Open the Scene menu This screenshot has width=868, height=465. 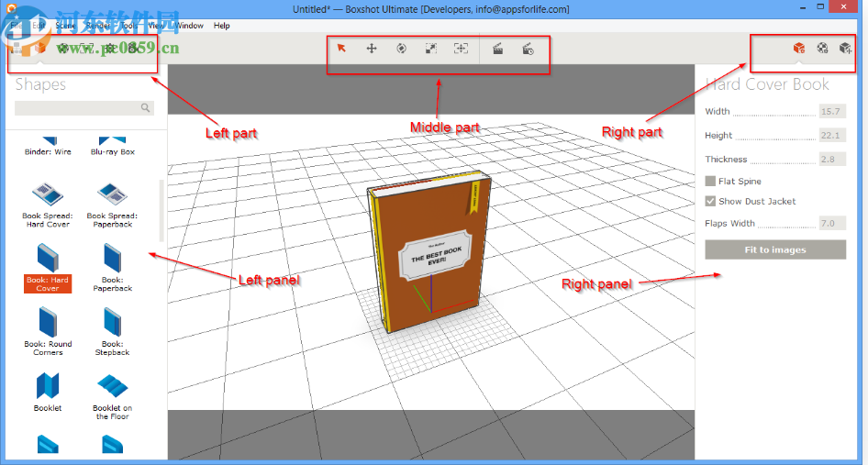[65, 26]
